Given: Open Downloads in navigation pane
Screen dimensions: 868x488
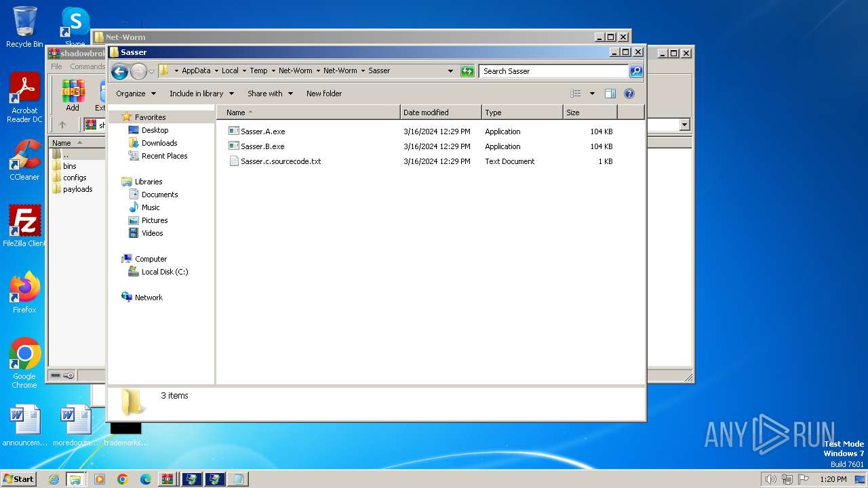Looking at the screenshot, I should coord(159,143).
